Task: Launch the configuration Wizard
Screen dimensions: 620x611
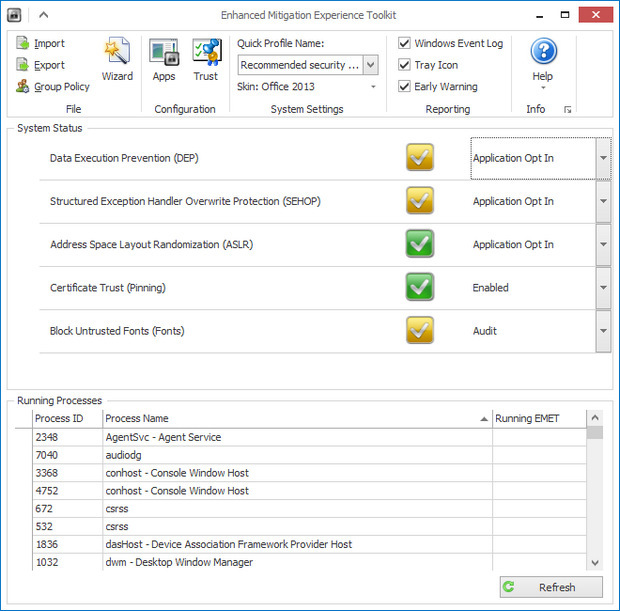Action: pyautogui.click(x=117, y=59)
